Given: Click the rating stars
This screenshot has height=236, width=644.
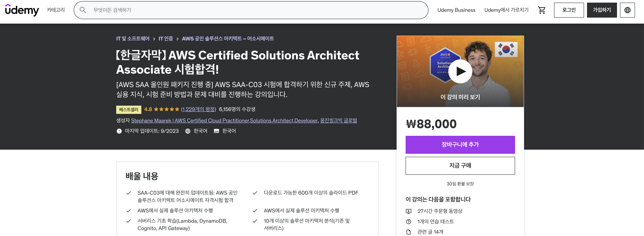Looking at the screenshot, I should click(166, 109).
